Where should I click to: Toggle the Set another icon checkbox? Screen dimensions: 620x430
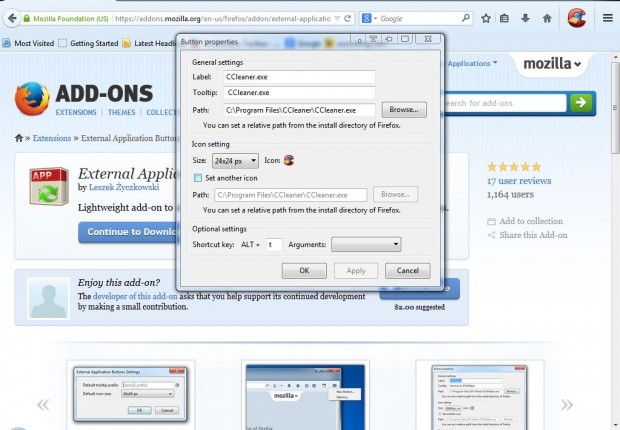click(198, 178)
